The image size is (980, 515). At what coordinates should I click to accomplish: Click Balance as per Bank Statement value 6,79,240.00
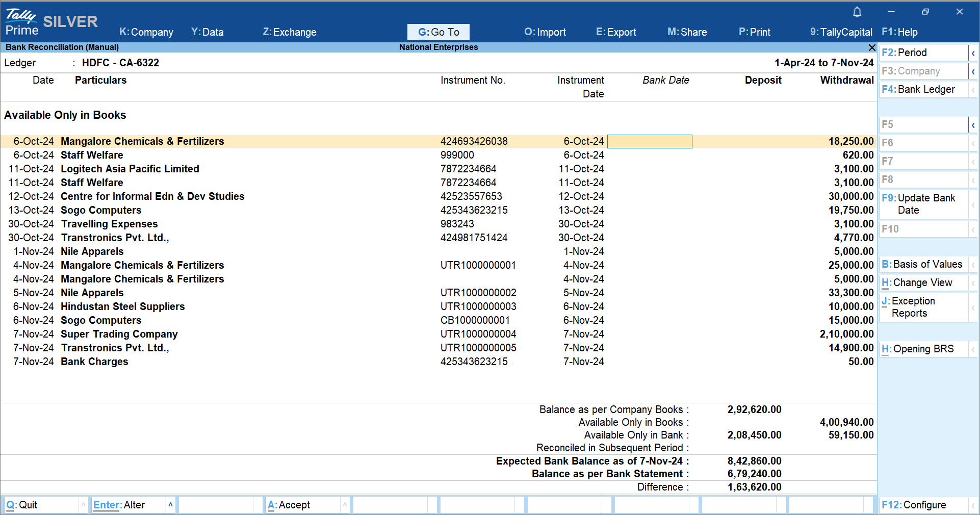pyautogui.click(x=754, y=474)
